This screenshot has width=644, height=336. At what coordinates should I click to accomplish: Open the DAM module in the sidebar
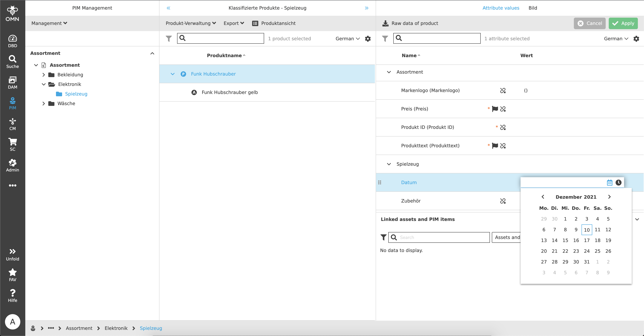12,82
